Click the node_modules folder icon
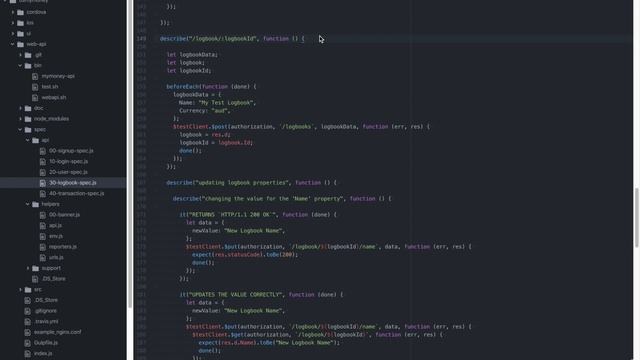This screenshot has height=360, width=640. click(x=28, y=119)
